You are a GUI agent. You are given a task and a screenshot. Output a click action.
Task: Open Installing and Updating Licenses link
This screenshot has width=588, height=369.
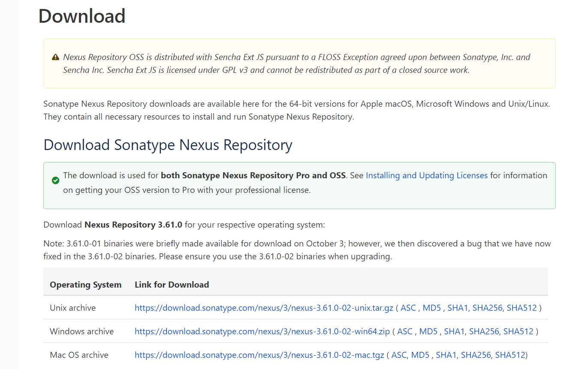point(427,175)
